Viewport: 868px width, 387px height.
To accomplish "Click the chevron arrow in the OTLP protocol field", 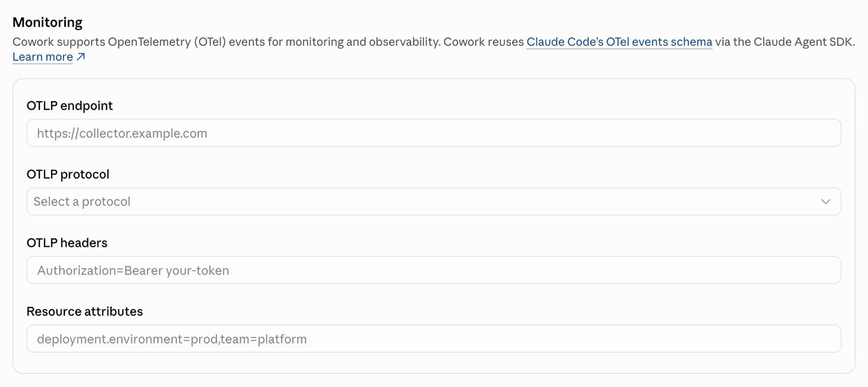I will (826, 201).
